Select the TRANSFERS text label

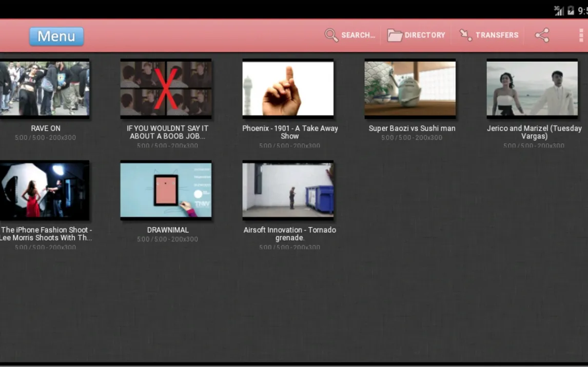497,35
